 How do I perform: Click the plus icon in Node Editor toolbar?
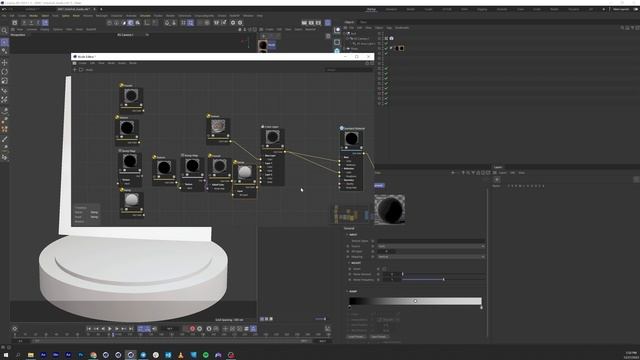point(75,70)
